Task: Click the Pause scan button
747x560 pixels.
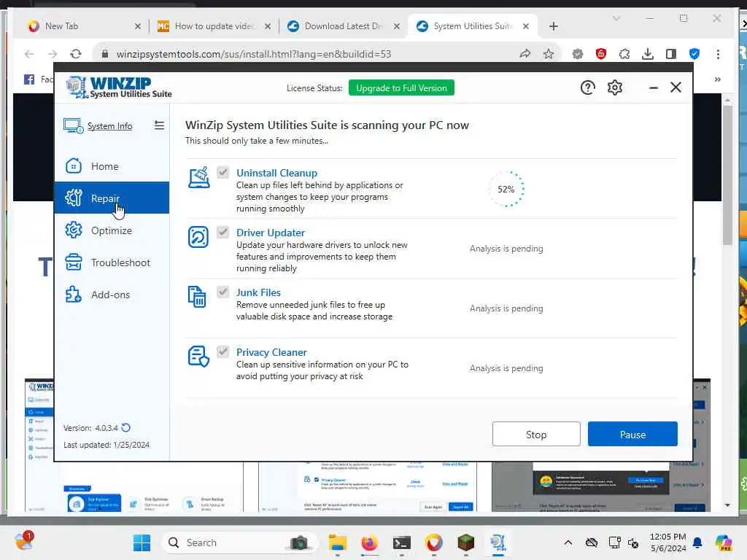Action: [x=632, y=435]
